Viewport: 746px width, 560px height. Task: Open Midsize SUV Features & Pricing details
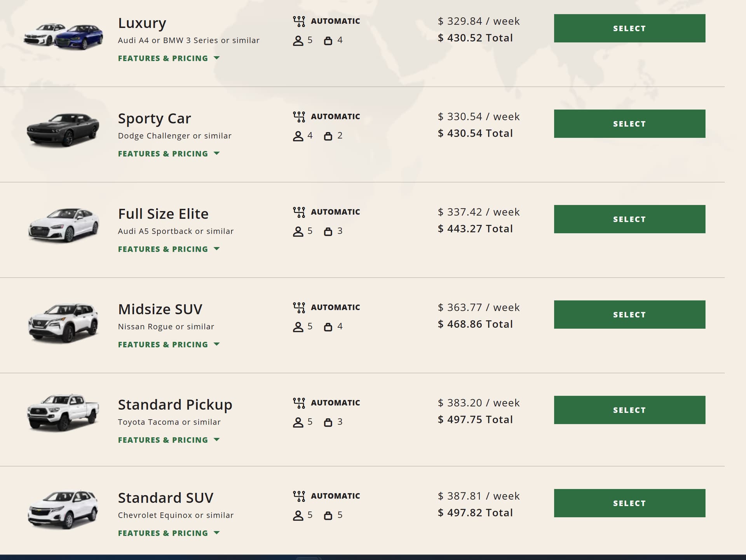(x=169, y=345)
